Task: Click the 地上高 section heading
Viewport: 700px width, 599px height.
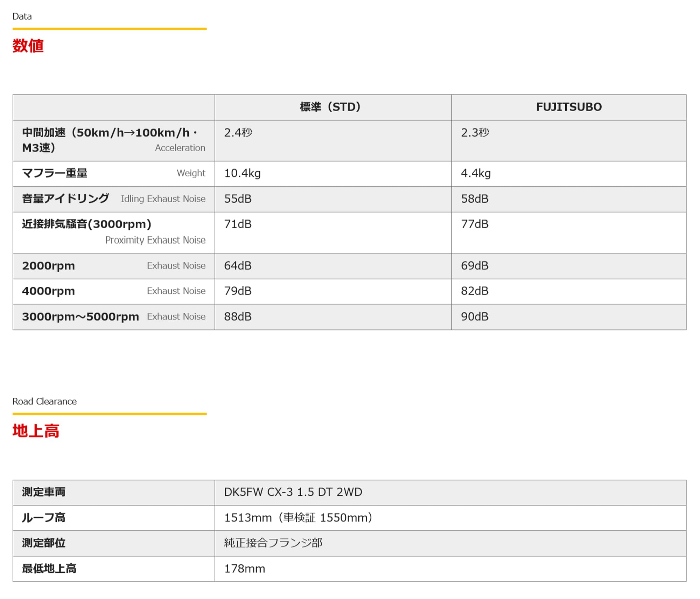Action: tap(36, 431)
